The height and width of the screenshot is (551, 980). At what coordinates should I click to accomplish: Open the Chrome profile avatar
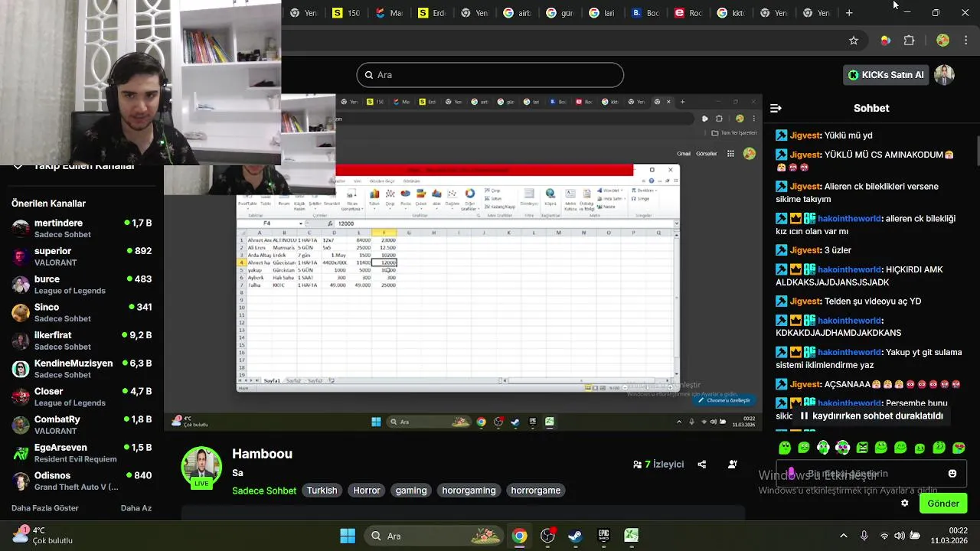942,41
